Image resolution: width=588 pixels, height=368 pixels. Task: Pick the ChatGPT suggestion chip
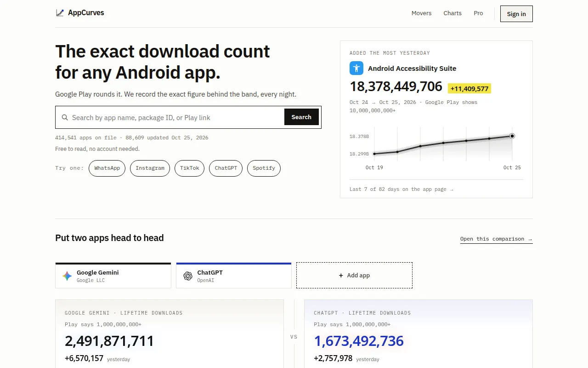pos(226,168)
